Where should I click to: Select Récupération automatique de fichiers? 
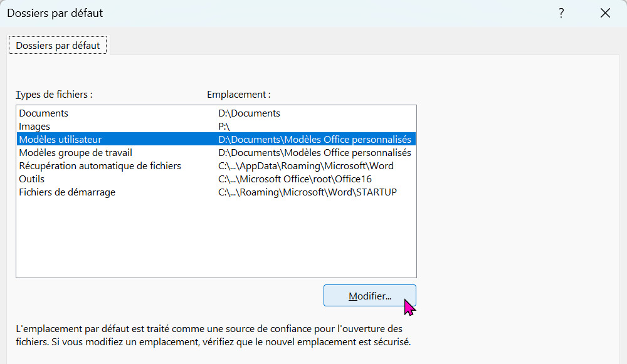pos(100,166)
